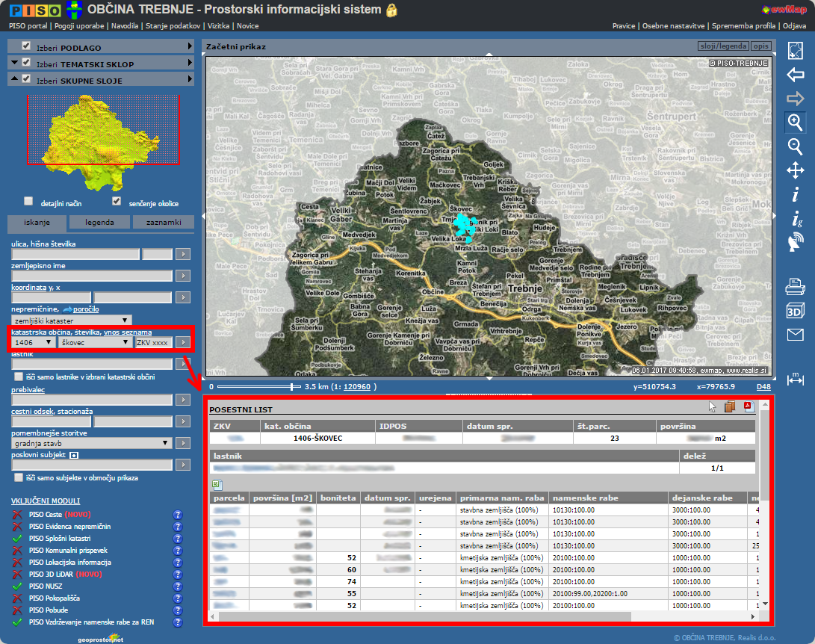Select the zoom in magnifier tool

coord(795,122)
